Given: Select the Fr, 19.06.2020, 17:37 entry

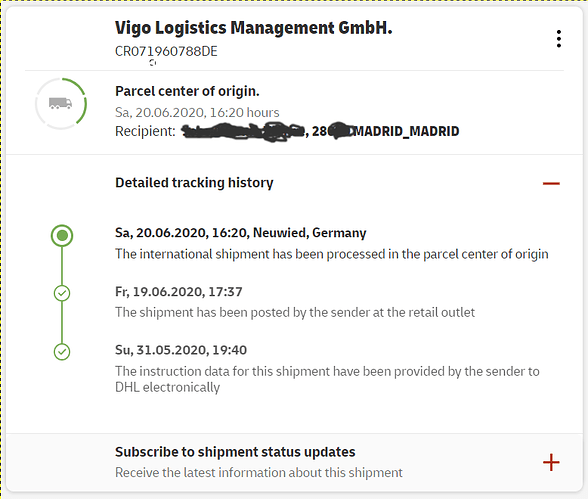Looking at the screenshot, I should 178,292.
